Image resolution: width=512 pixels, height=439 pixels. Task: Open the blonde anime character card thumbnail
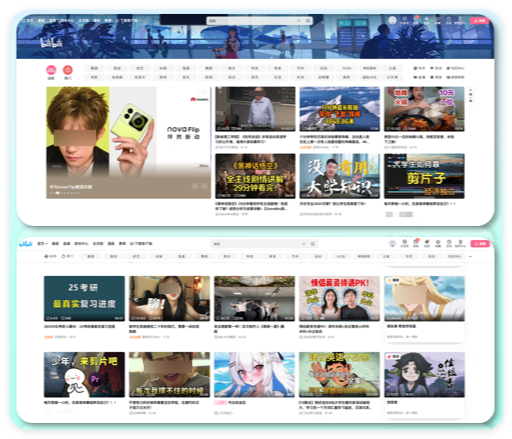click(424, 298)
